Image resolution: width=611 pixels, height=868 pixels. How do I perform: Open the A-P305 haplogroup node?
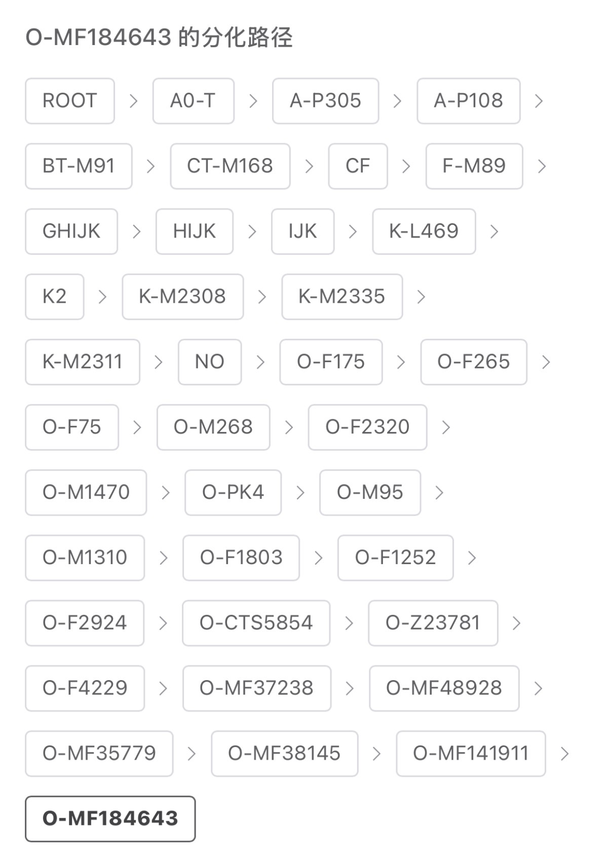click(x=325, y=101)
